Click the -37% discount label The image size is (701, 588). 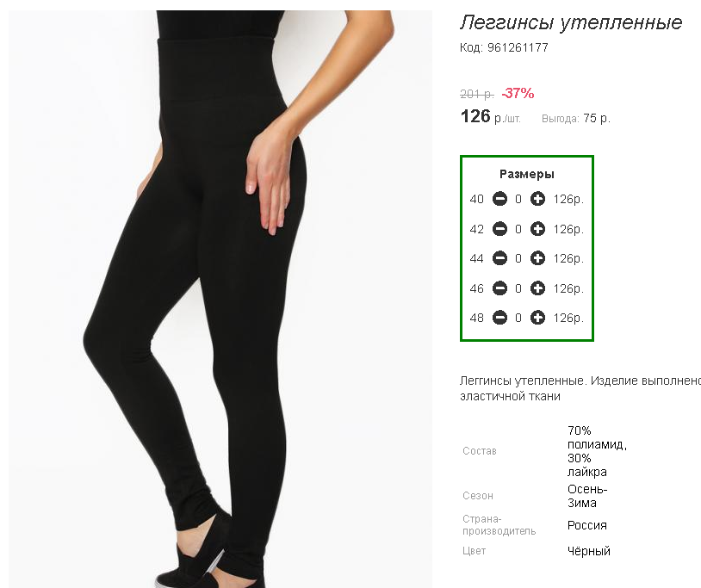tap(518, 93)
